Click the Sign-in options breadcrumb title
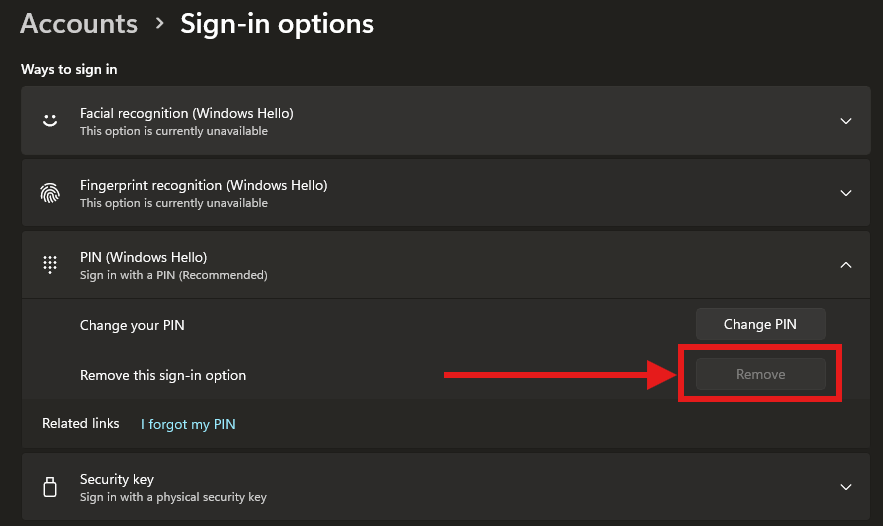883x526 pixels. [277, 24]
